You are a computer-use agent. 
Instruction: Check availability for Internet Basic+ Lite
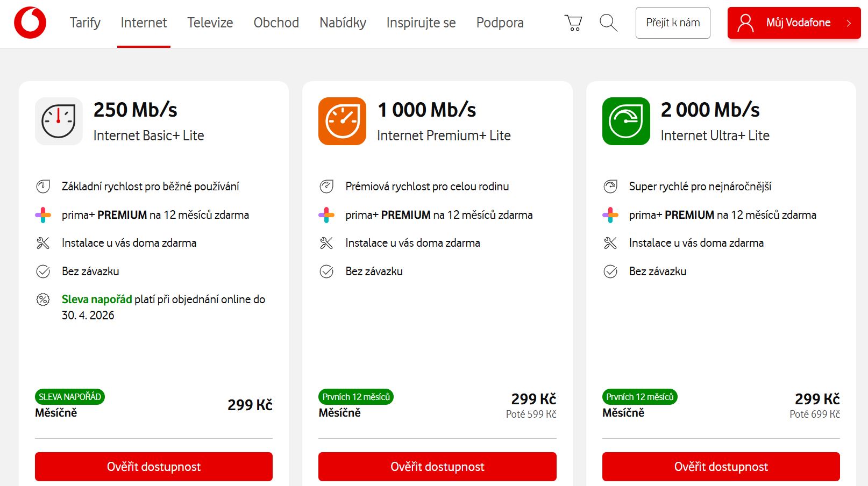(x=154, y=467)
